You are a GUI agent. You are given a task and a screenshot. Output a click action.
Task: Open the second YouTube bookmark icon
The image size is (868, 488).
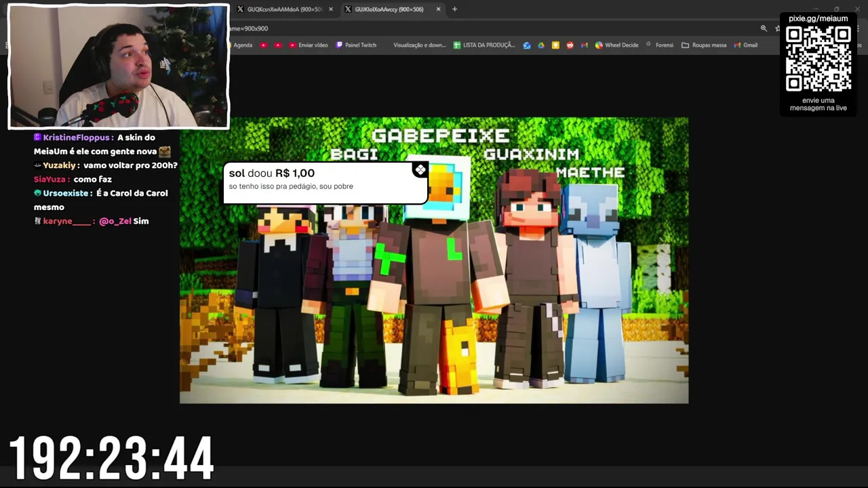coord(278,45)
